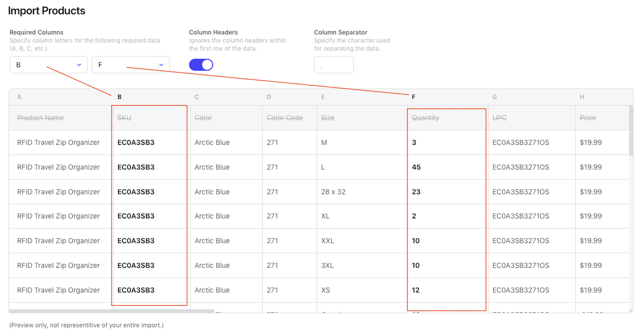Click column header letter H
644x331 pixels.
coord(582,97)
